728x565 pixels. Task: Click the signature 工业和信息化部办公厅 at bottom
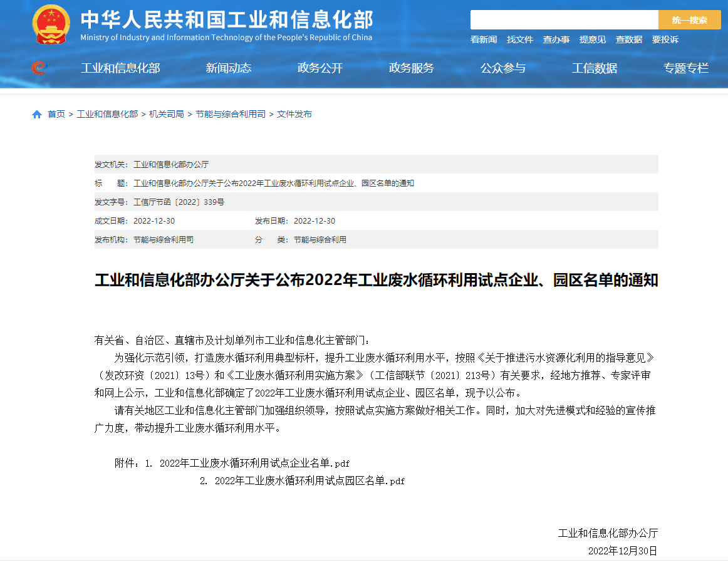click(608, 534)
